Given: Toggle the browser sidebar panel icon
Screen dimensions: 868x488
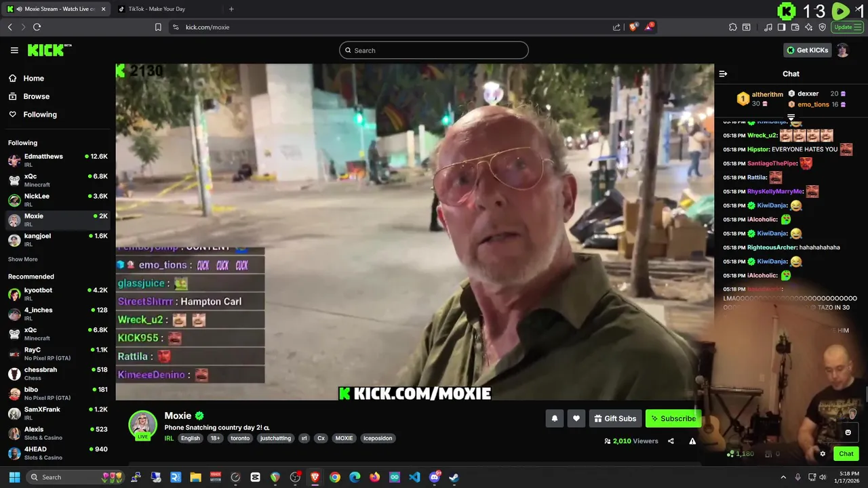Looking at the screenshot, I should click(781, 27).
